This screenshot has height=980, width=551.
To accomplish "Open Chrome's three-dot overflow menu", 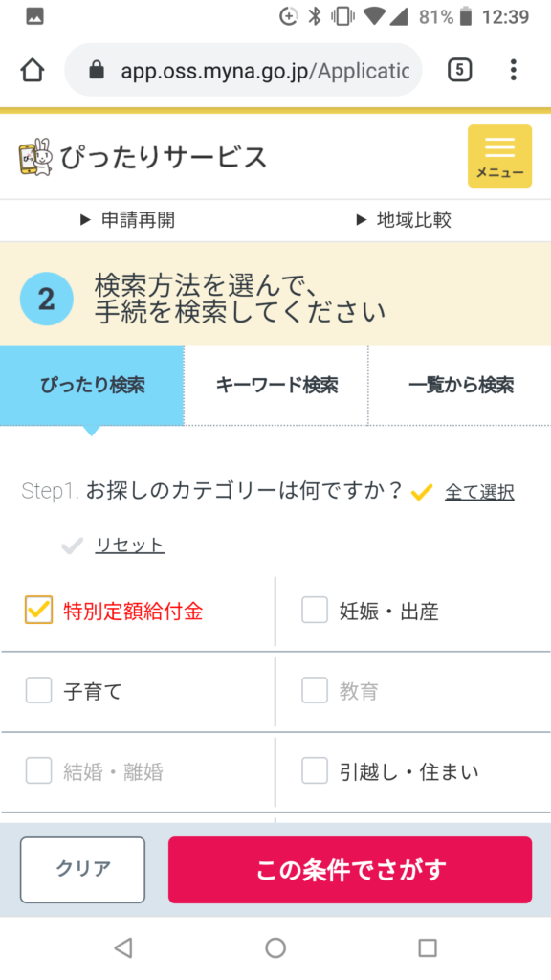I will [x=513, y=70].
